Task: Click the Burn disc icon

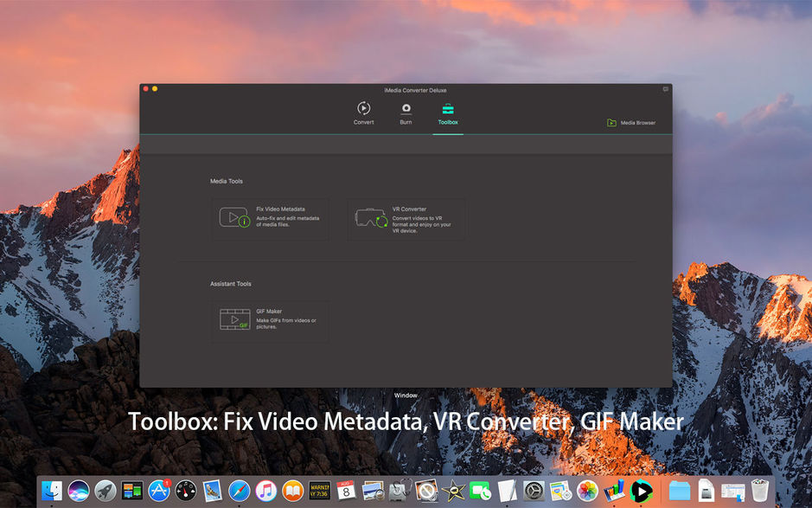Action: (x=405, y=110)
